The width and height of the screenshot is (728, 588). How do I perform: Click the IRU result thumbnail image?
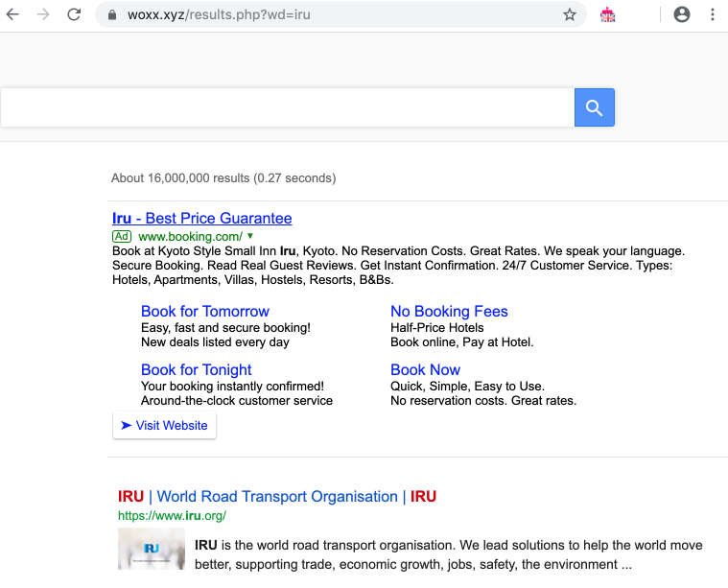point(151,550)
